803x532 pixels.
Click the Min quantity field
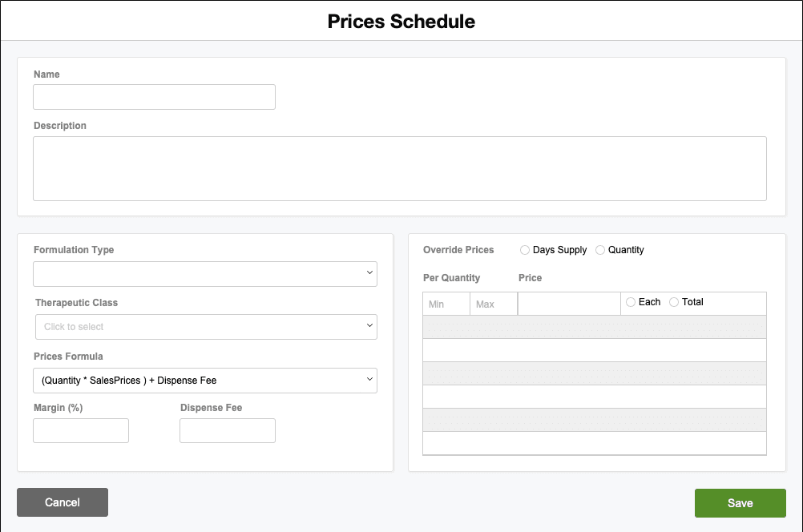click(446, 304)
